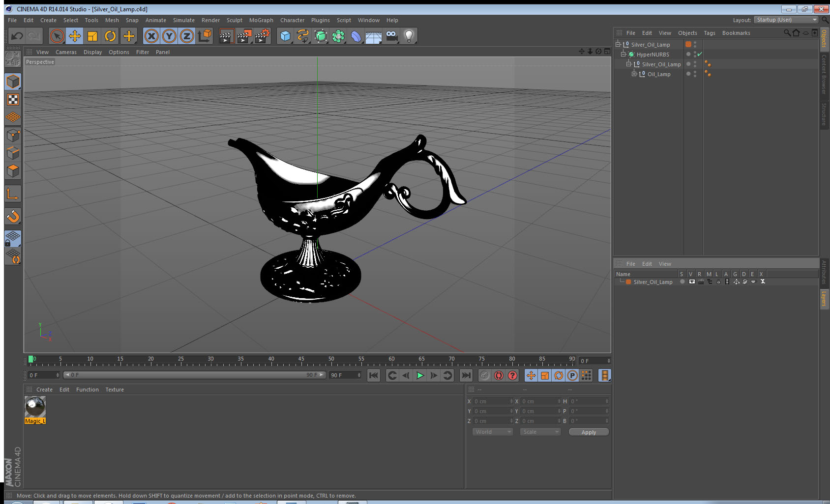The image size is (830, 504).
Task: Collapse the Silver_Oil_Lamp root object
Action: click(x=618, y=44)
